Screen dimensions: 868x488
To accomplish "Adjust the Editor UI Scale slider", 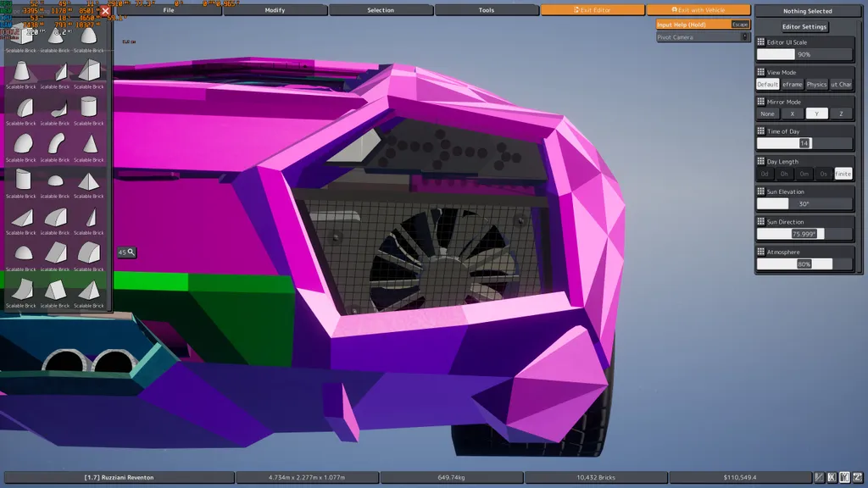I will (x=804, y=54).
